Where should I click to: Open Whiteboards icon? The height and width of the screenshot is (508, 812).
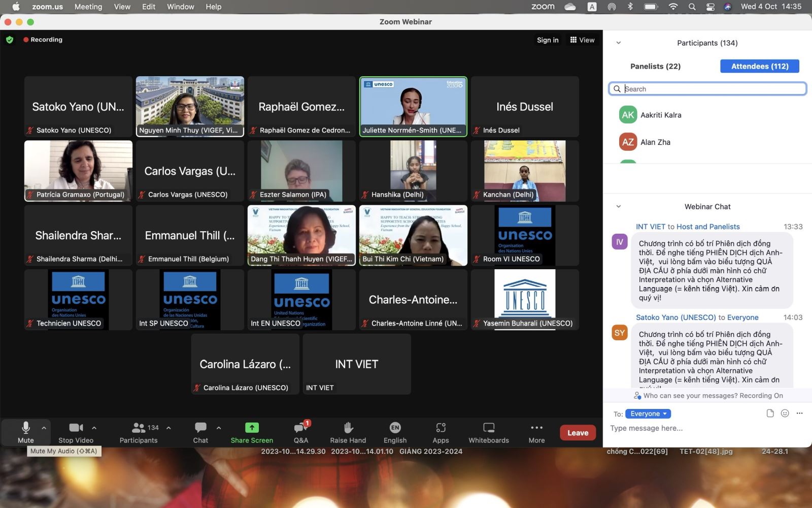489,428
